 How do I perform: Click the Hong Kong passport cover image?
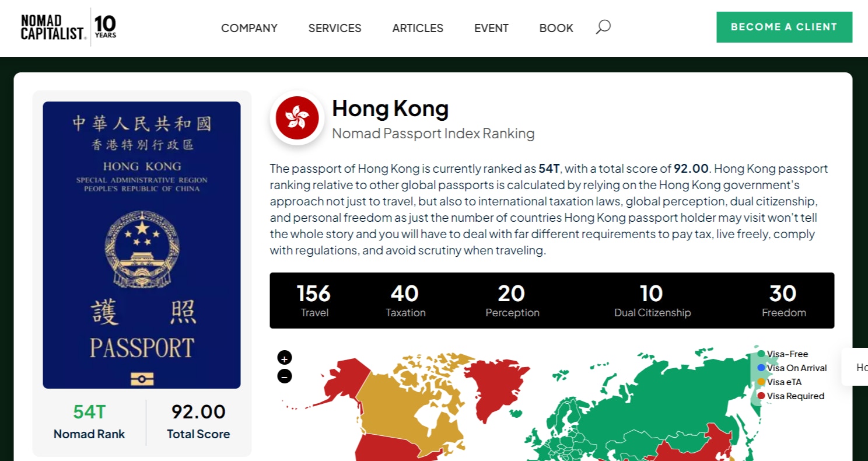tap(142, 245)
